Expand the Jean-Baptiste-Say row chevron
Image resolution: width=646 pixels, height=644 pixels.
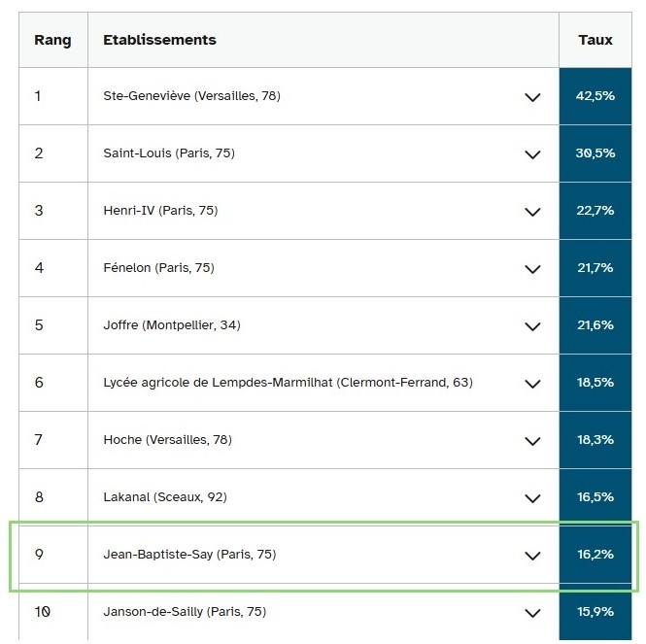[531, 556]
